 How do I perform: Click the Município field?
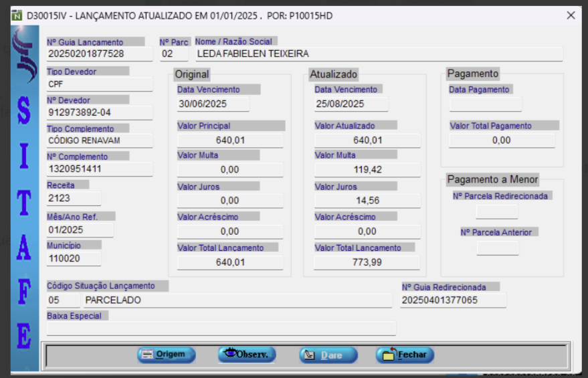click(73, 258)
